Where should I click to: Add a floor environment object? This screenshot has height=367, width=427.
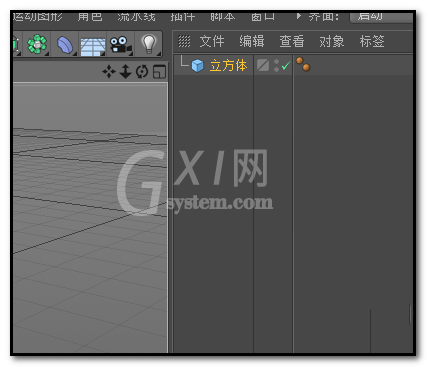pyautogui.click(x=93, y=46)
